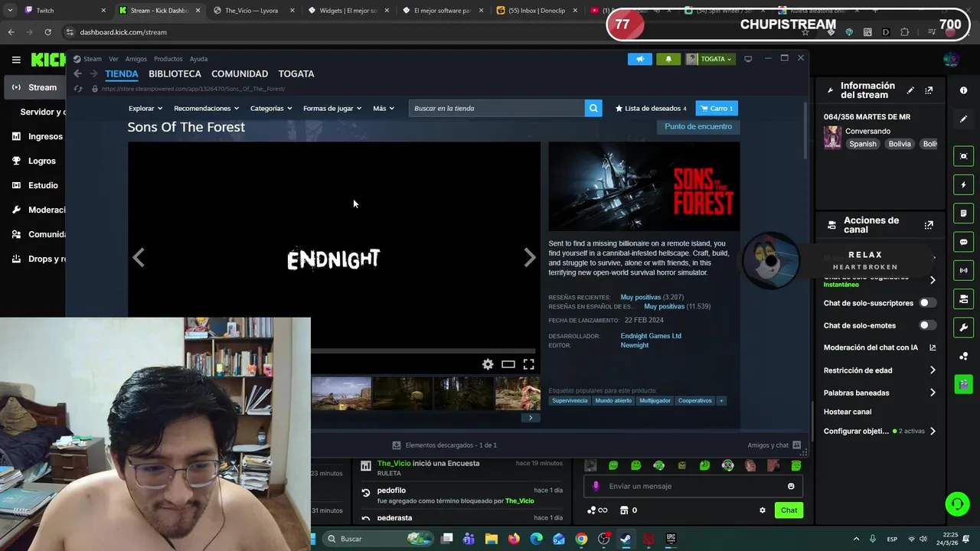Screen dimensions: 980x551
Task: Click Enviar un mensaje chat input
Action: coord(693,486)
